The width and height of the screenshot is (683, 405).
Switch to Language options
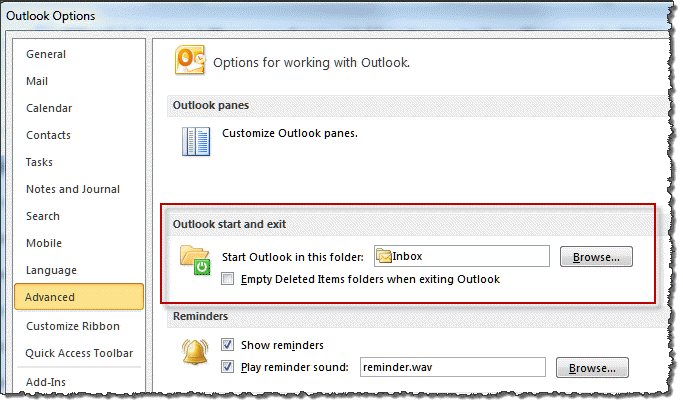(x=51, y=270)
